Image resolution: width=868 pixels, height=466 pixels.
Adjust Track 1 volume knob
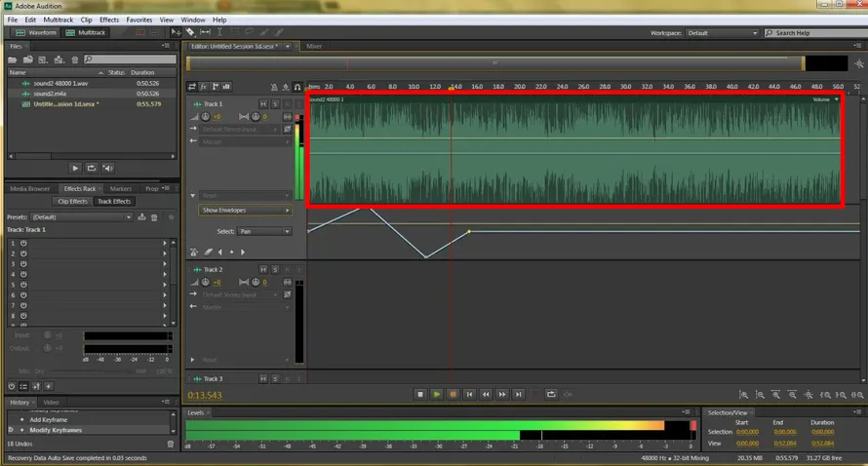coord(206,117)
